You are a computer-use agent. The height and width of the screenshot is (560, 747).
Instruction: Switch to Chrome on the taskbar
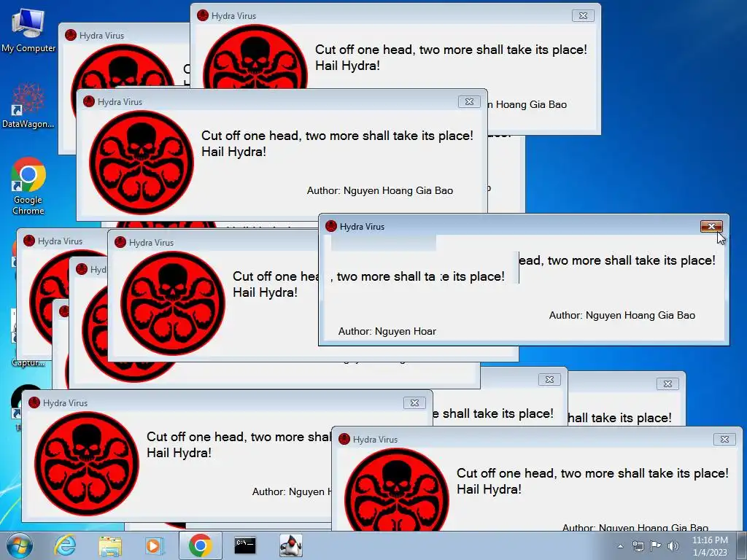point(200,545)
